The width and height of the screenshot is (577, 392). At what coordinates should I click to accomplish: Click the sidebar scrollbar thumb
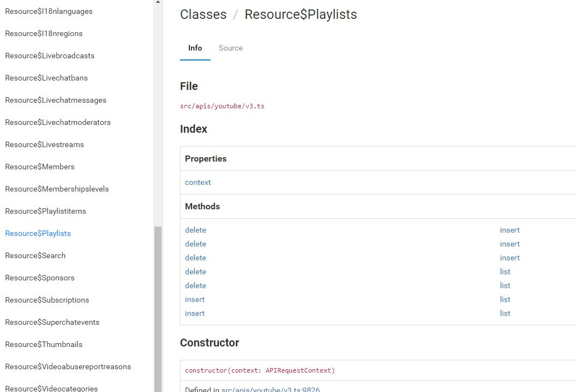(158, 305)
